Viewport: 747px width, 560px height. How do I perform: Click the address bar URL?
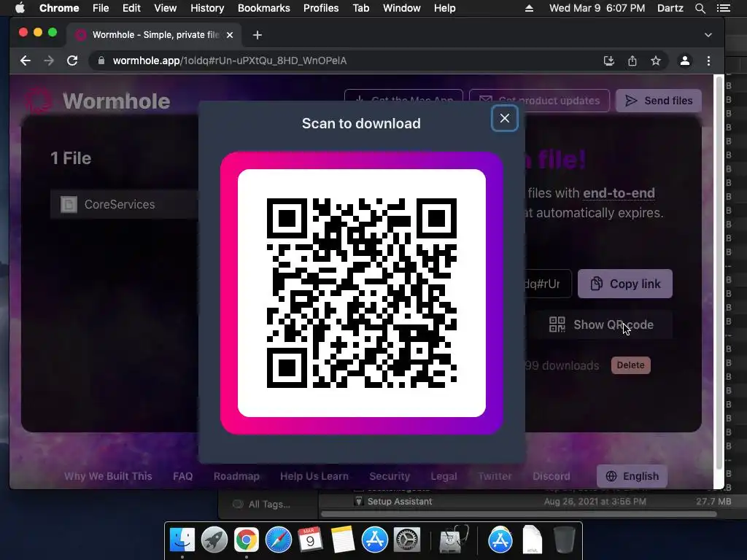pyautogui.click(x=230, y=61)
